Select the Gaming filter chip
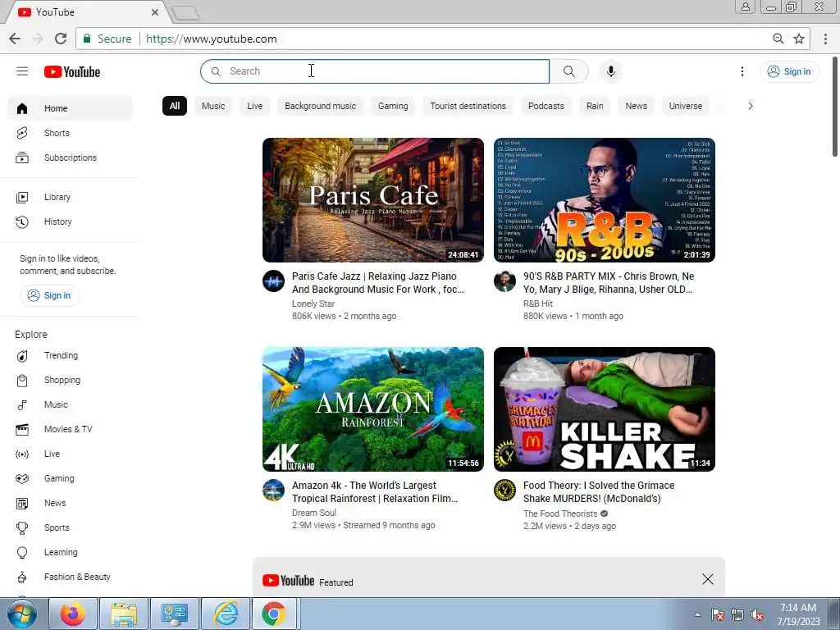 (393, 106)
